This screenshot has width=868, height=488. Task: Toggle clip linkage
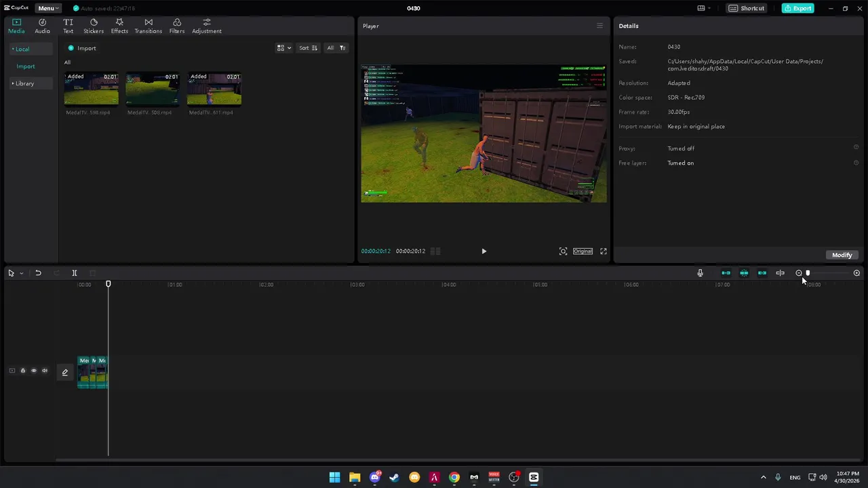coord(762,273)
